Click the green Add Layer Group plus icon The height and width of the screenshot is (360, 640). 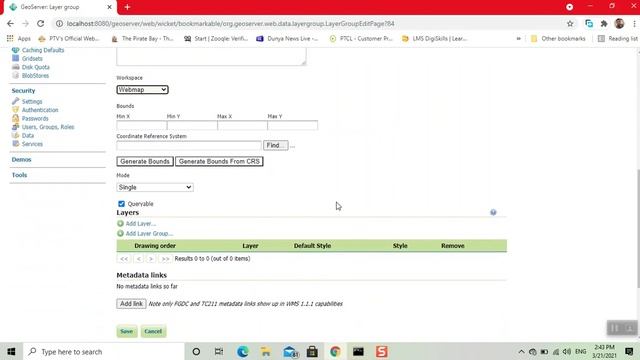[120, 233]
